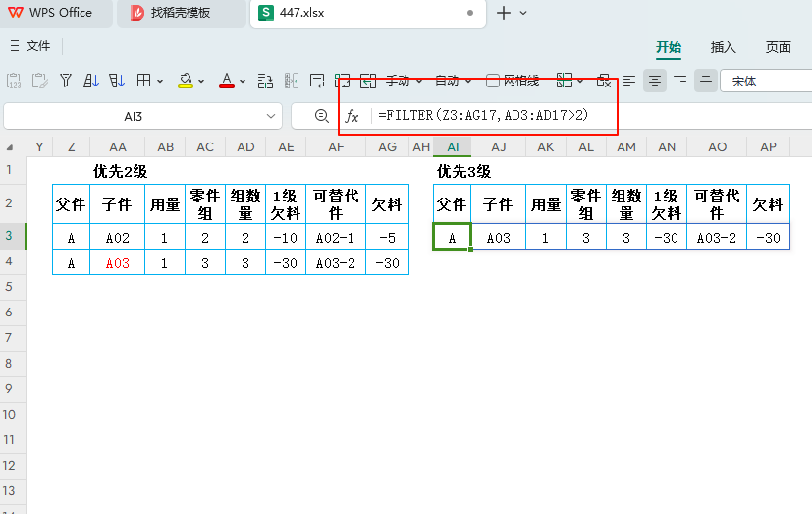The height and width of the screenshot is (514, 812).
Task: Click the filter funnel icon
Action: click(x=65, y=81)
